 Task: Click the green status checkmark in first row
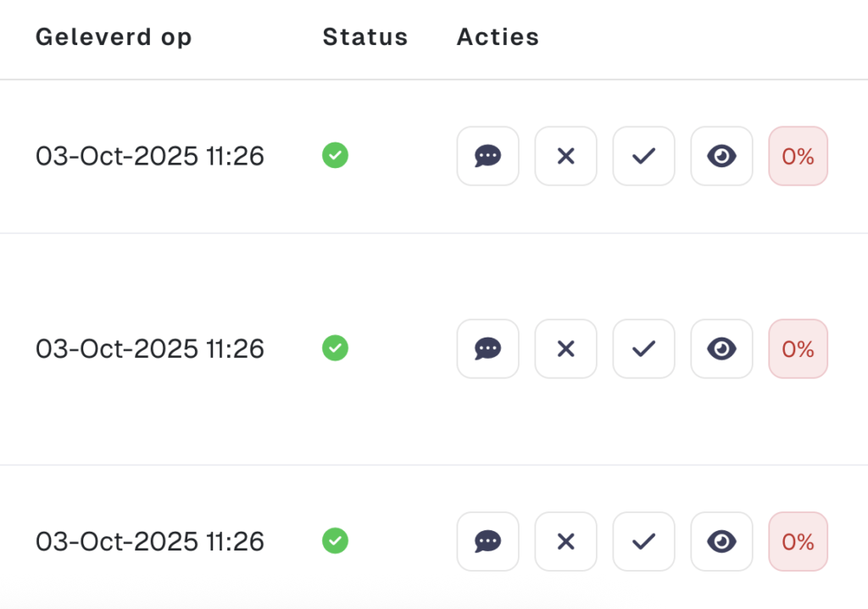click(x=335, y=156)
